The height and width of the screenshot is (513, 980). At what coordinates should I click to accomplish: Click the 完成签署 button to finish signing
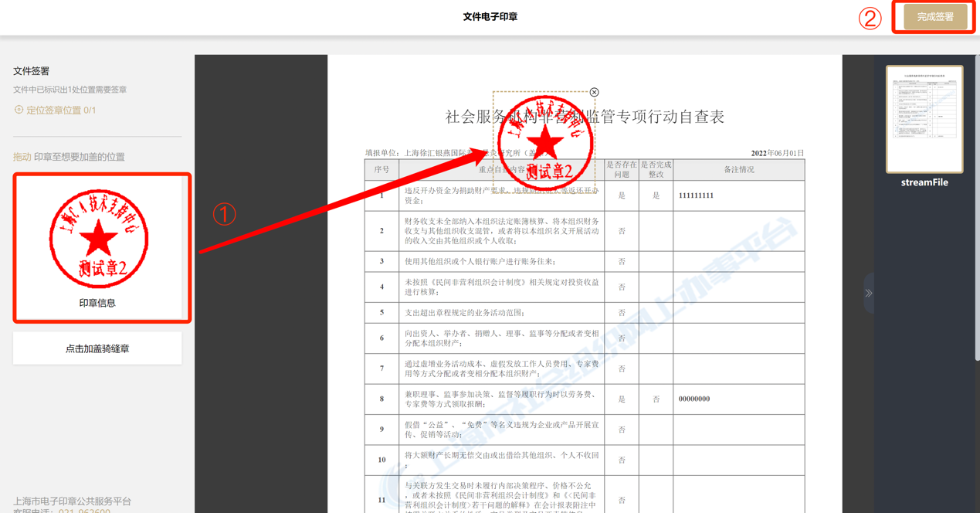tap(932, 17)
